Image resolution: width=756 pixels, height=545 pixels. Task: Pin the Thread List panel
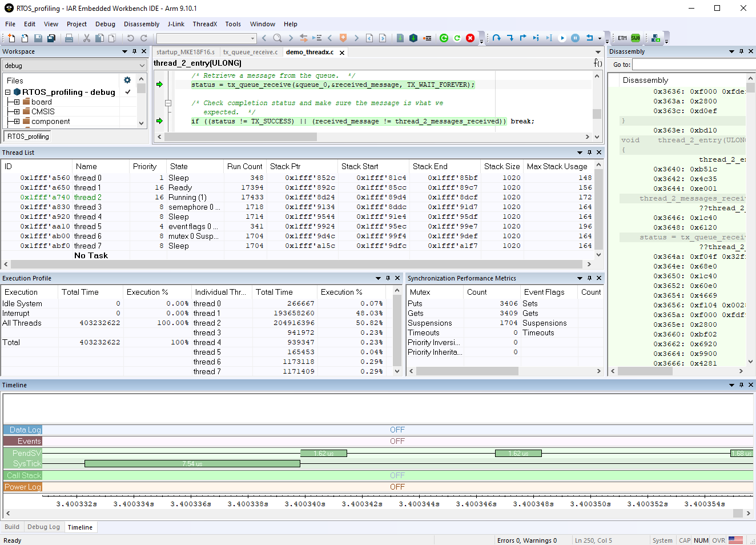point(589,153)
